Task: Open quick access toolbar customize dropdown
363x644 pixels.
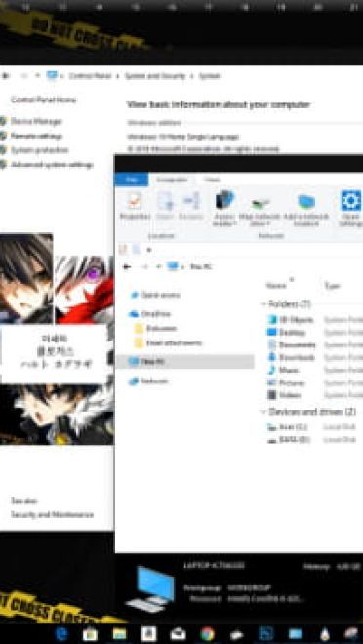Action: tap(148, 249)
